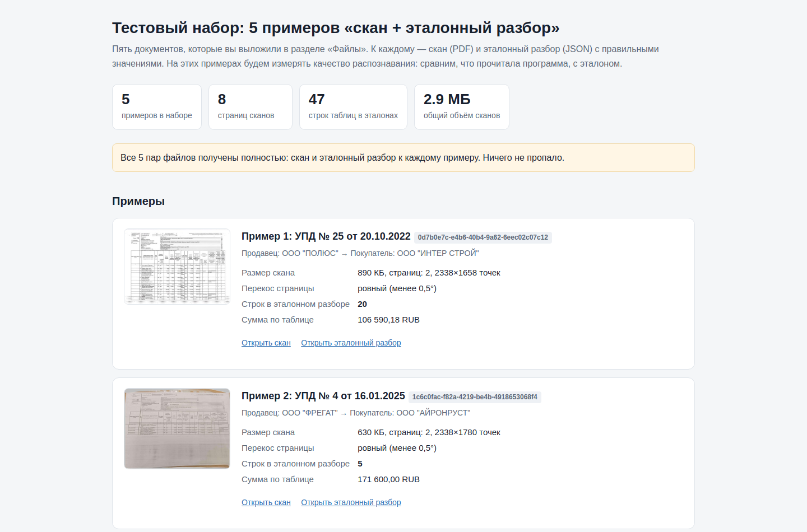The width and height of the screenshot is (807, 532).
Task: Click the 'Примеры' section heading
Action: (138, 201)
